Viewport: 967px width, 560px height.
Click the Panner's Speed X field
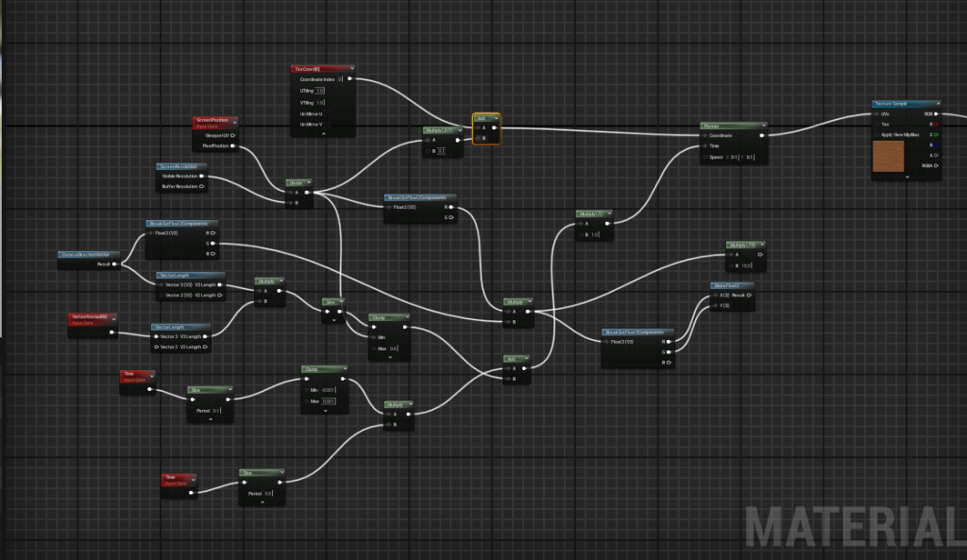click(x=734, y=158)
